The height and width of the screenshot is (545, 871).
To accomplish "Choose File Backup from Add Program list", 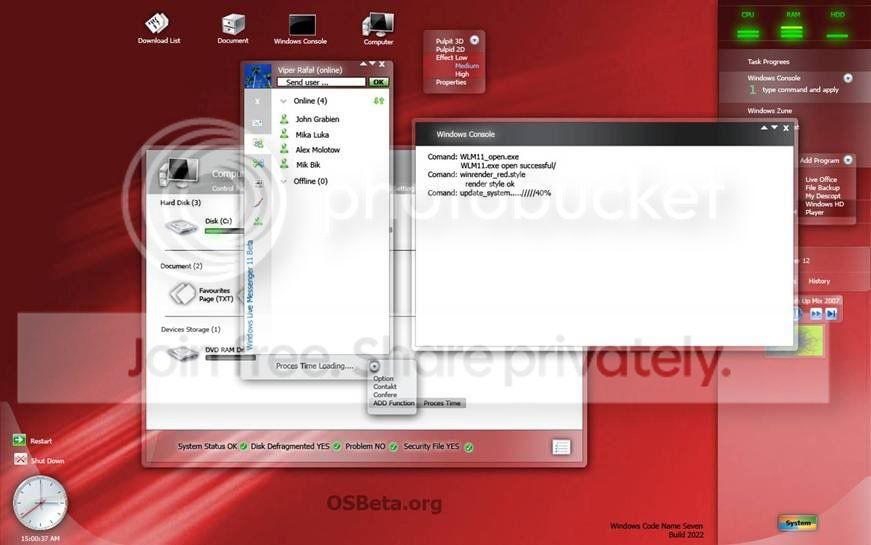I will point(822,188).
